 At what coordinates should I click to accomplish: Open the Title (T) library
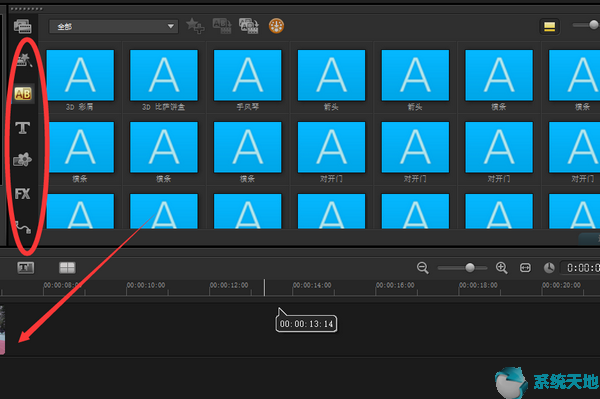[23, 127]
